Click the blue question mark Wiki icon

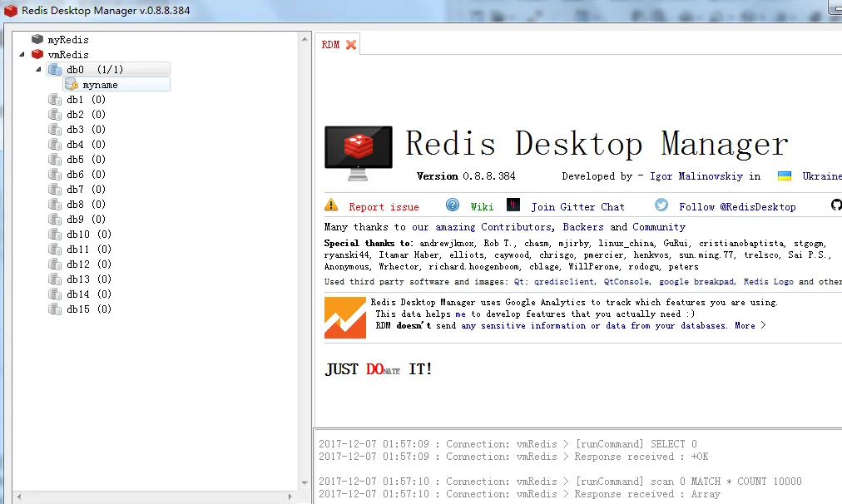(x=453, y=205)
